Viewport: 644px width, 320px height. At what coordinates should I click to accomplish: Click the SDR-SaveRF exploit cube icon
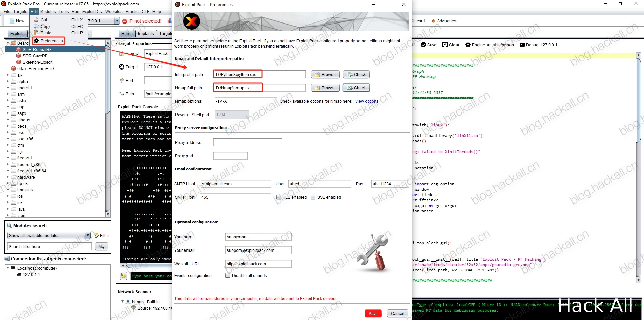[x=19, y=56]
